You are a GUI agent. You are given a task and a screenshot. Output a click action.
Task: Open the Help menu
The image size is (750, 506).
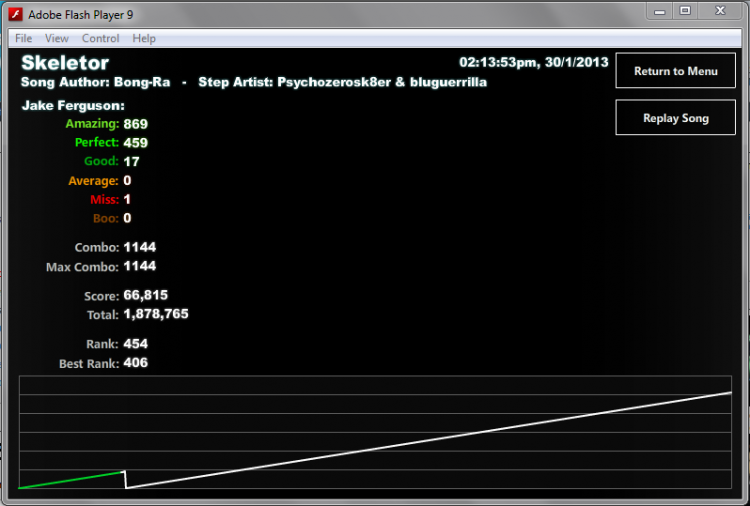coord(144,38)
